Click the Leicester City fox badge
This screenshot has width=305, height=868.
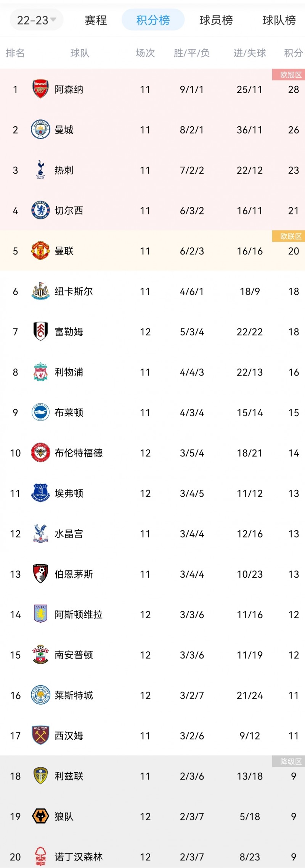(40, 695)
